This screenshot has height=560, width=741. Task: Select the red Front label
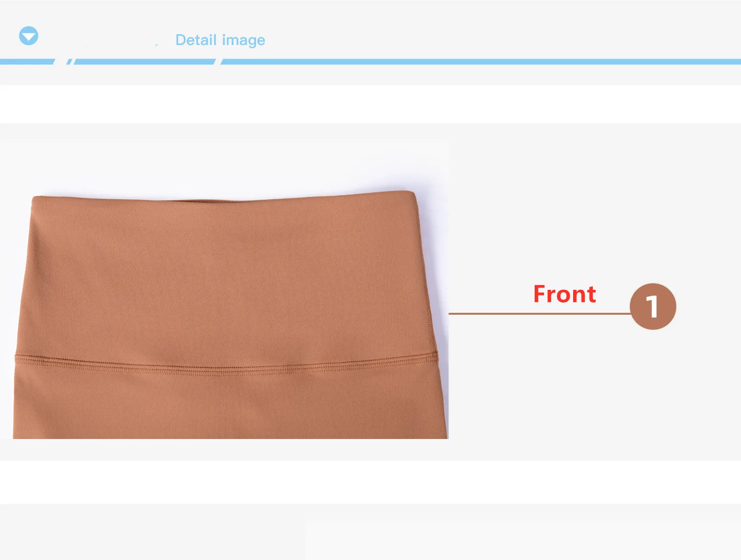click(x=565, y=294)
